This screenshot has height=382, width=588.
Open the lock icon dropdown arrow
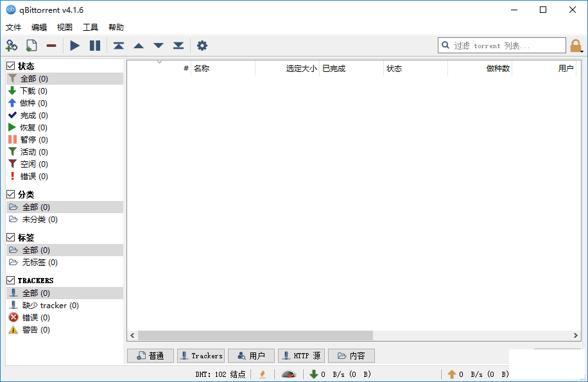(582, 51)
